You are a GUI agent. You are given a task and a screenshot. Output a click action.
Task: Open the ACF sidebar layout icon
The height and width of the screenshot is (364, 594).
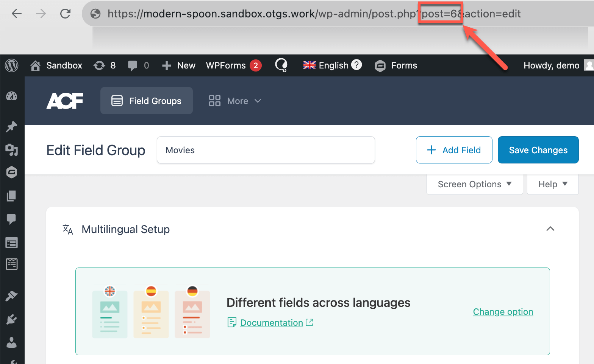12,243
